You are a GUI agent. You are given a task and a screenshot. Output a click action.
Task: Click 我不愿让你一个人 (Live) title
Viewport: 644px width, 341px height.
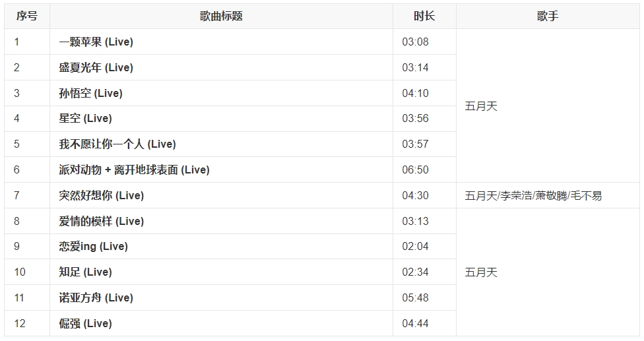117,144
